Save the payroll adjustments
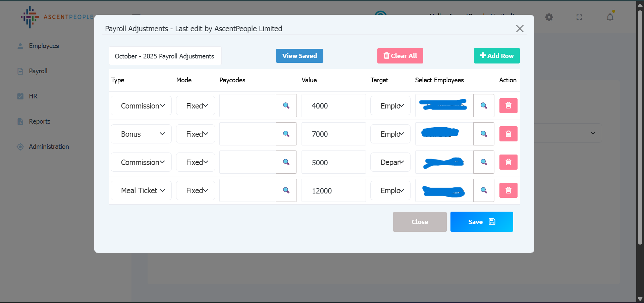This screenshot has height=303, width=644. pos(481,222)
